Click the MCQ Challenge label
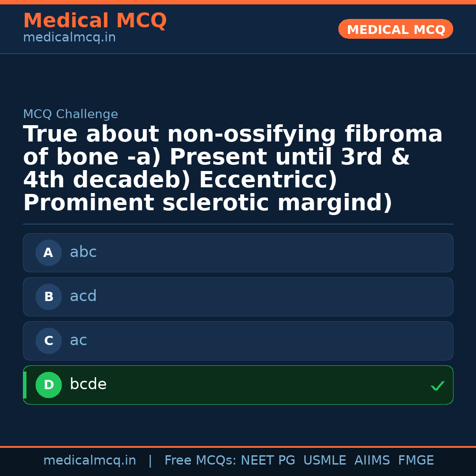476x476 pixels. point(71,115)
